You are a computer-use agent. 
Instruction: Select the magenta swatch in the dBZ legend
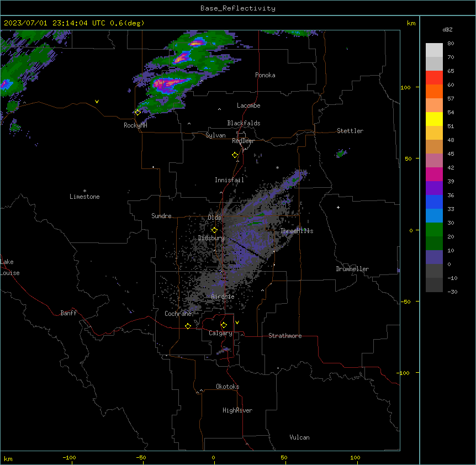(x=434, y=174)
